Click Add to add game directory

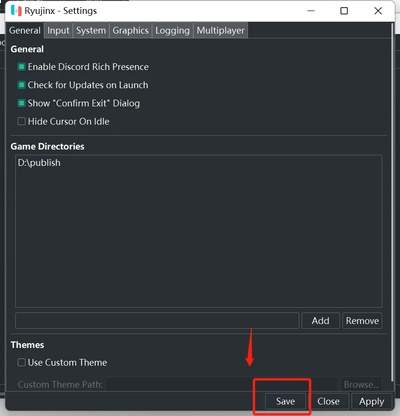click(320, 321)
